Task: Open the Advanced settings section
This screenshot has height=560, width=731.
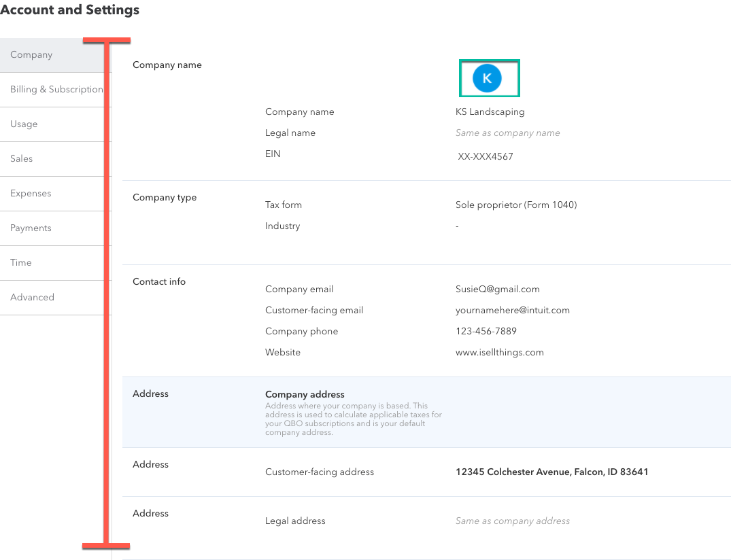Action: [32, 297]
